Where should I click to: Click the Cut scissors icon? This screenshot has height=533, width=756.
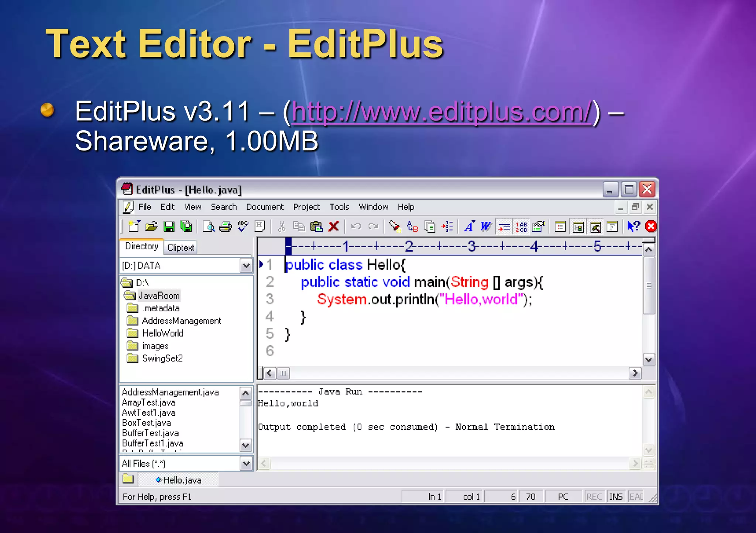point(282,226)
